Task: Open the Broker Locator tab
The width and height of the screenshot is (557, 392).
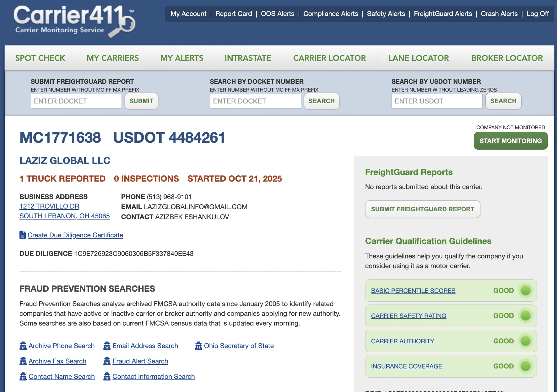Action: pyautogui.click(x=507, y=58)
